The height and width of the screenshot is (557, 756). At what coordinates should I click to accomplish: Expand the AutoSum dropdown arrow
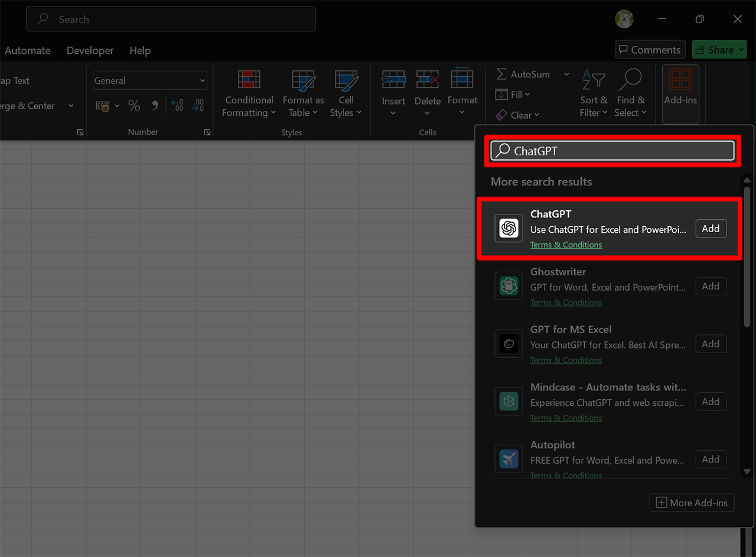click(566, 74)
